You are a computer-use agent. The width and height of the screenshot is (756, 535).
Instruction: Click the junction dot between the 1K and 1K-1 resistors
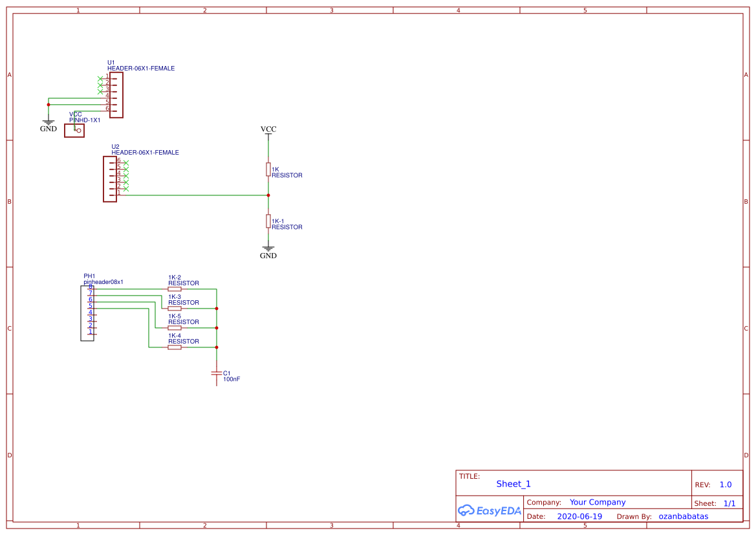click(x=268, y=195)
